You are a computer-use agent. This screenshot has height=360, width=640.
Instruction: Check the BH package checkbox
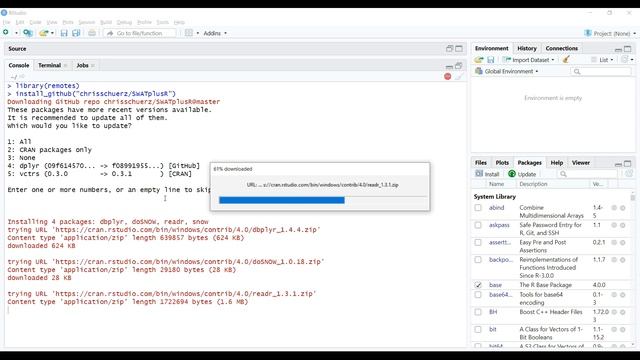coord(478,312)
